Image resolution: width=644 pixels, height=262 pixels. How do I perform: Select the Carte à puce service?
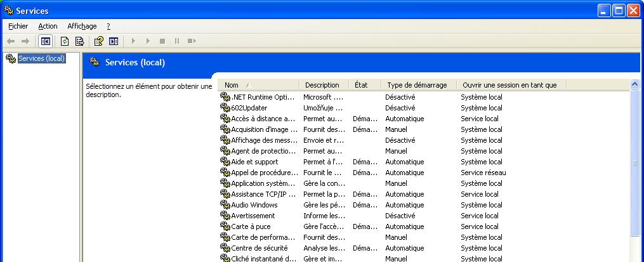pos(253,226)
